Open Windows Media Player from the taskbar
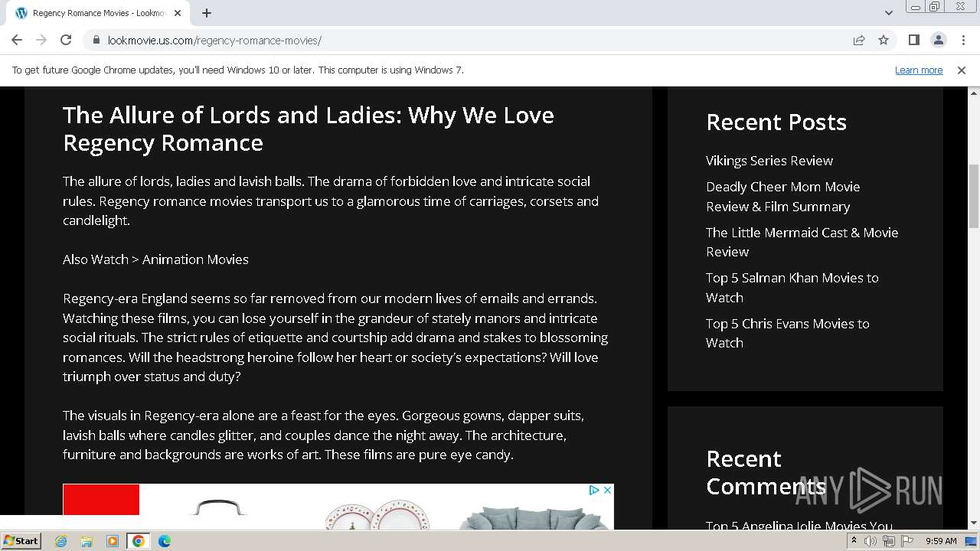Screen dimensions: 980x551 point(113,541)
